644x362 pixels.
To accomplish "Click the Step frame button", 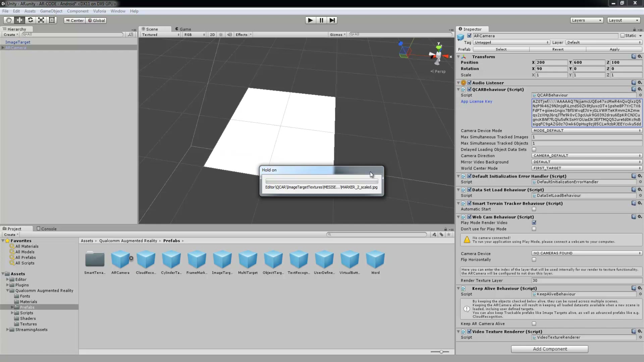I will [332, 20].
